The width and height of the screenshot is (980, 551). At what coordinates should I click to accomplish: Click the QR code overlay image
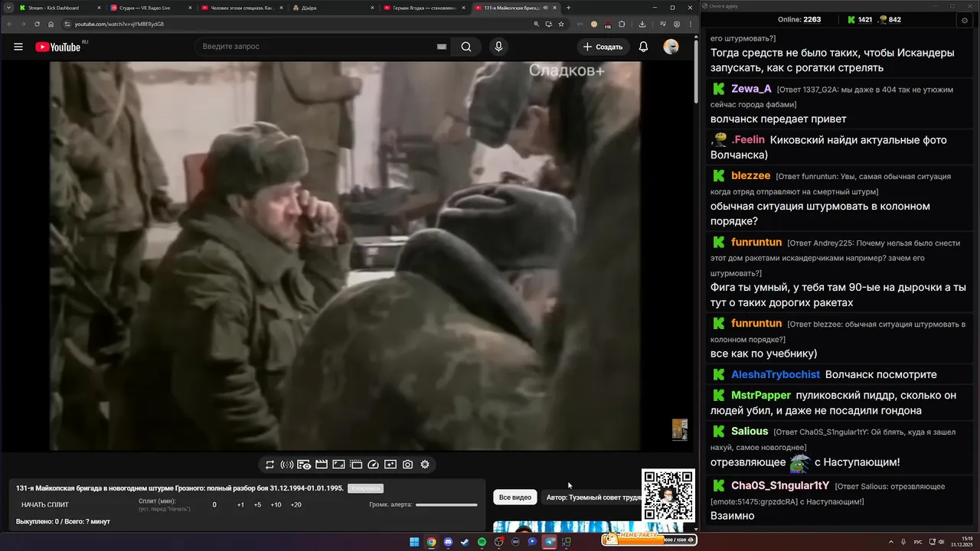[668, 495]
